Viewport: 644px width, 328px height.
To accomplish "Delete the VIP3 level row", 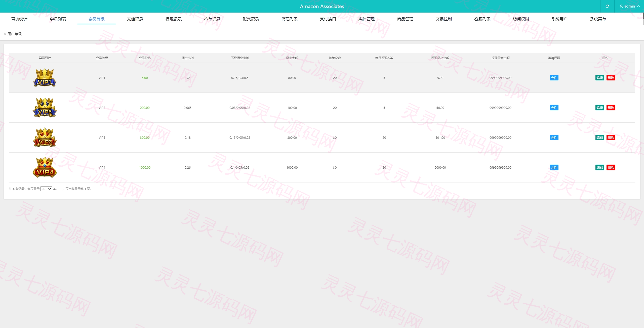I will coord(611,137).
